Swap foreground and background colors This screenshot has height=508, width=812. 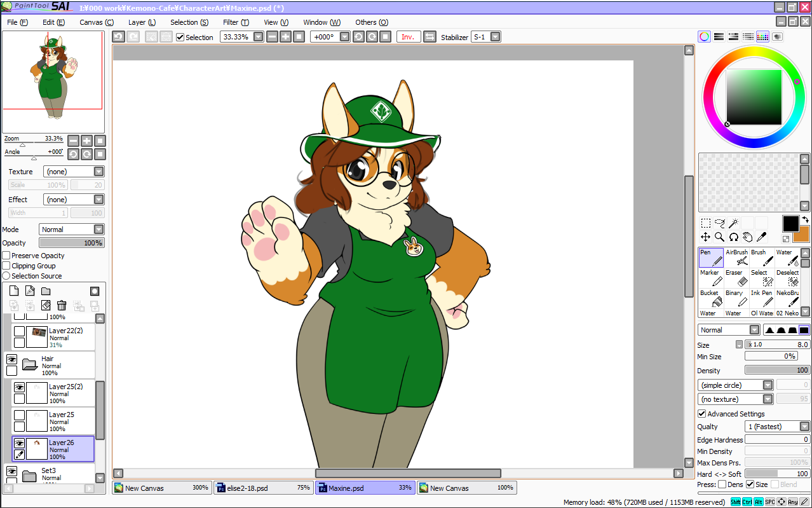pyautogui.click(x=805, y=220)
